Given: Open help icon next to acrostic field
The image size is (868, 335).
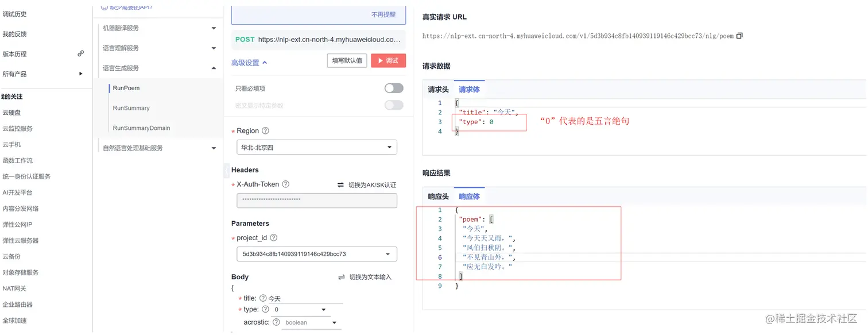Looking at the screenshot, I should [276, 322].
